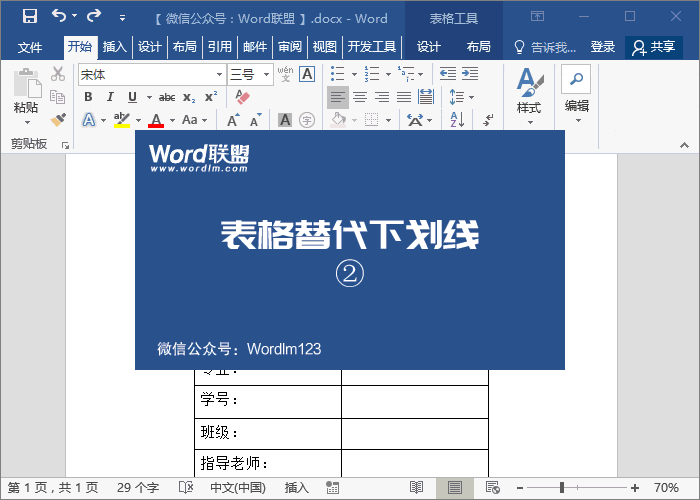
Task: Apply distributed alignment
Action: (x=425, y=97)
